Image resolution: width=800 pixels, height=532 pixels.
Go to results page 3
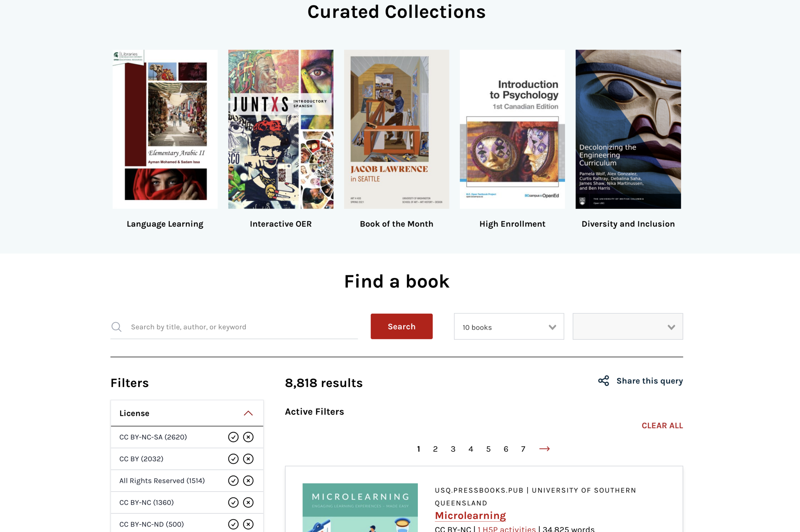click(453, 449)
